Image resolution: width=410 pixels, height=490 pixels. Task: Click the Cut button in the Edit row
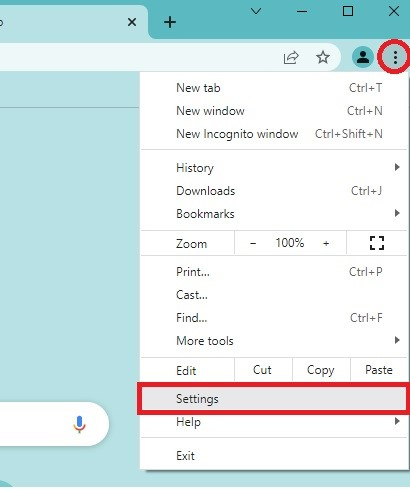(x=263, y=370)
